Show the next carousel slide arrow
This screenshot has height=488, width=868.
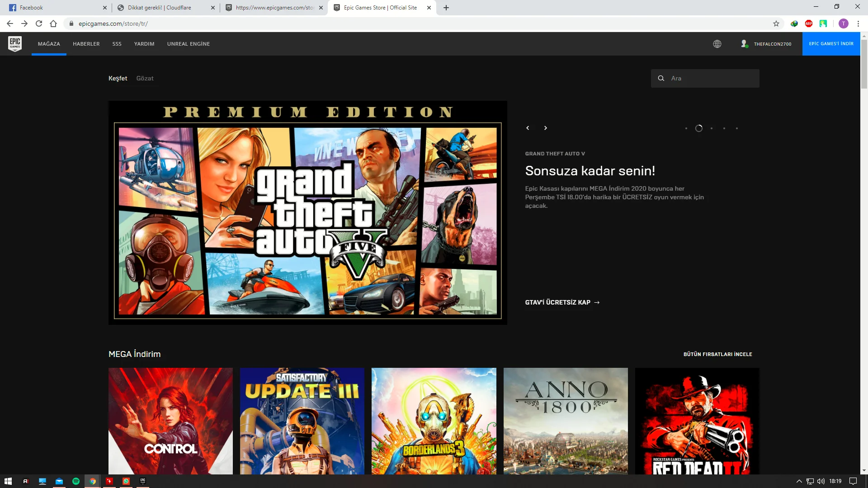pos(546,128)
